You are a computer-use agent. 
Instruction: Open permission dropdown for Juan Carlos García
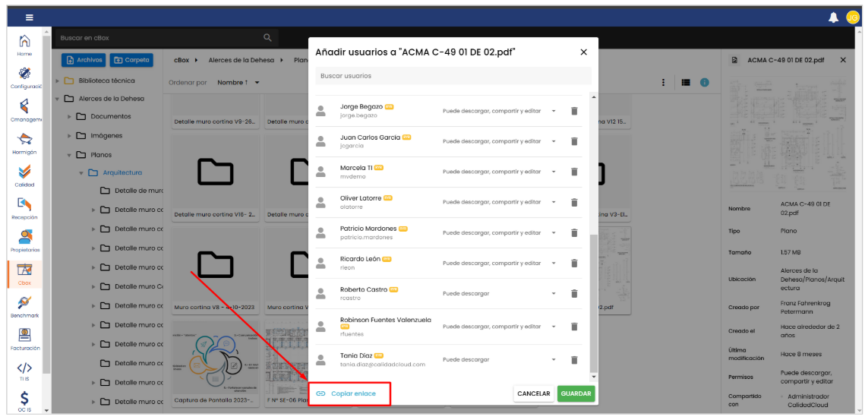(554, 141)
